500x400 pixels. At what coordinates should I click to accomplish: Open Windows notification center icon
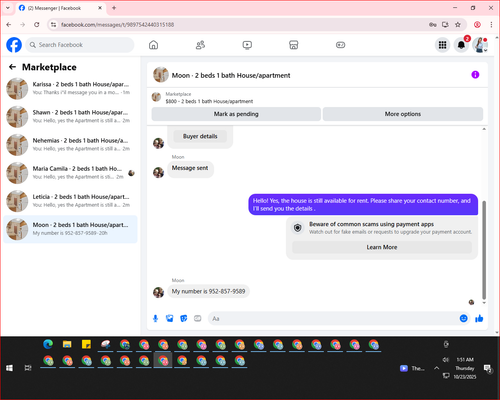click(x=488, y=368)
